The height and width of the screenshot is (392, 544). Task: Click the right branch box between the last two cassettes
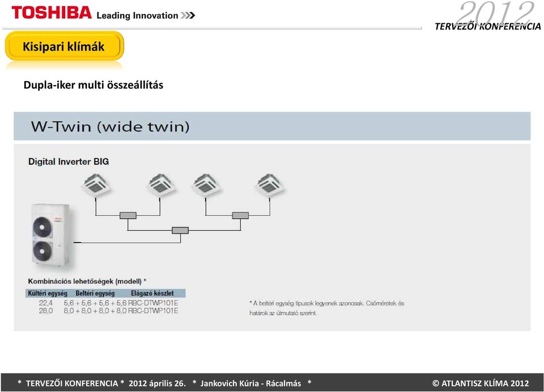[240, 215]
